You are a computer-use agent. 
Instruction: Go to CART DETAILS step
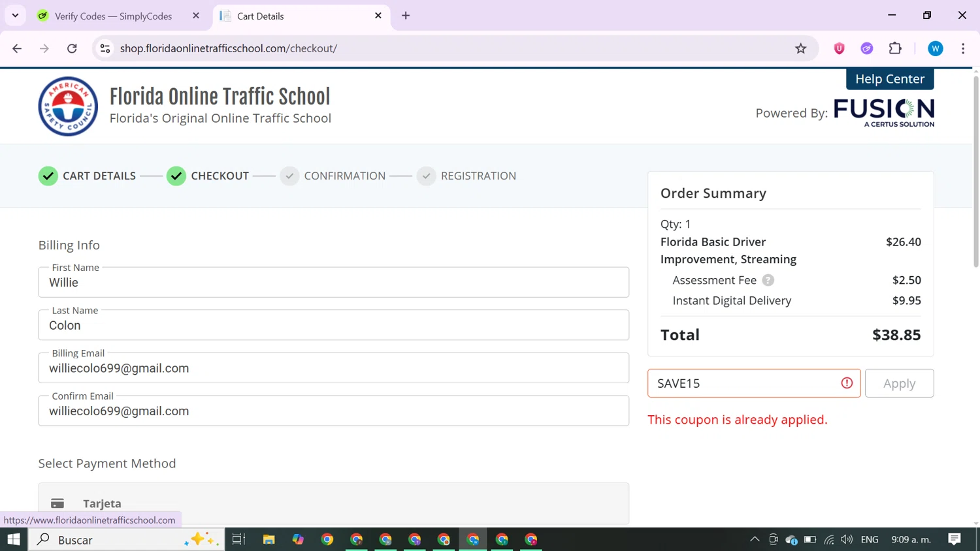coord(99,176)
